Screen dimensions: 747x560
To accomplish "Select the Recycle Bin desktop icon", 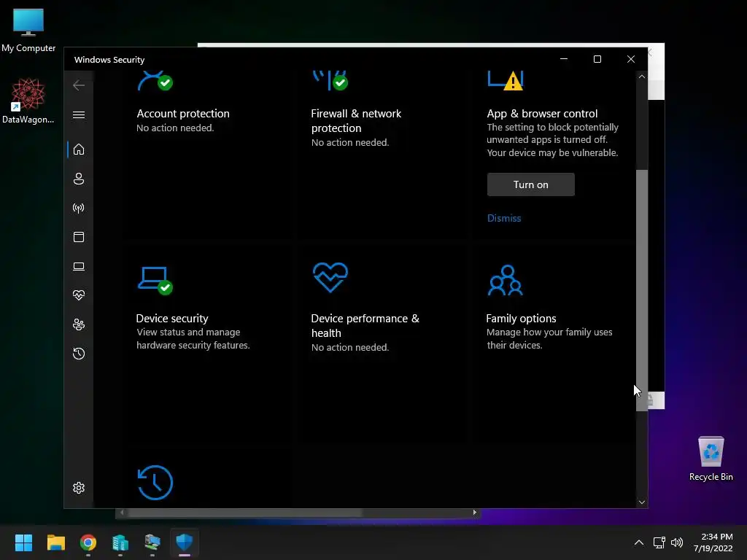I will click(711, 459).
